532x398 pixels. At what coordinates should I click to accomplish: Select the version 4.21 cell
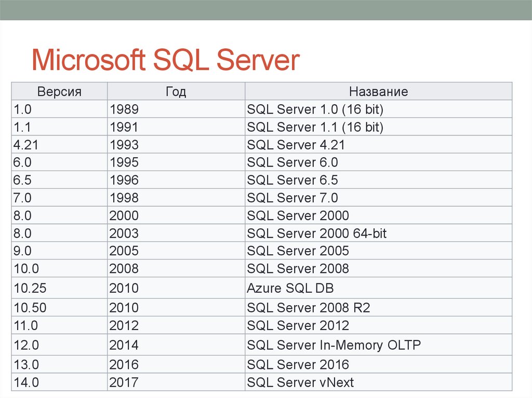(x=26, y=145)
